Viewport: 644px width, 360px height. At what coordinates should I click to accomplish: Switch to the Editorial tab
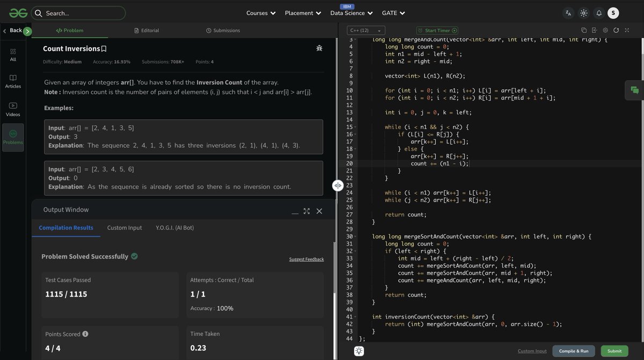click(147, 31)
